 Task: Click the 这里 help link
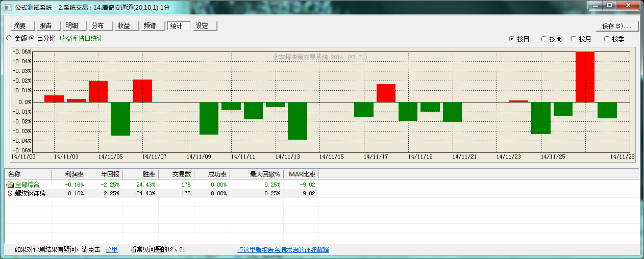tap(111, 250)
